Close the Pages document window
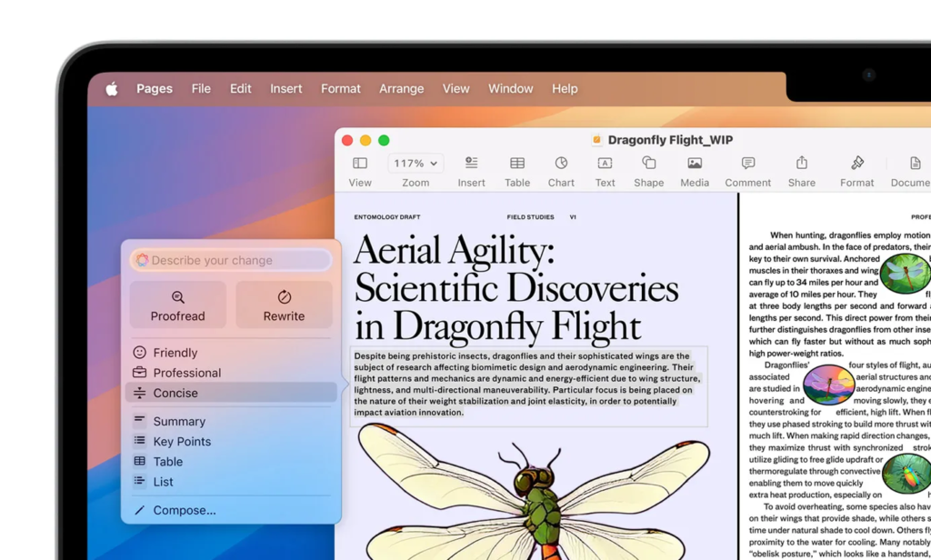 pyautogui.click(x=347, y=140)
